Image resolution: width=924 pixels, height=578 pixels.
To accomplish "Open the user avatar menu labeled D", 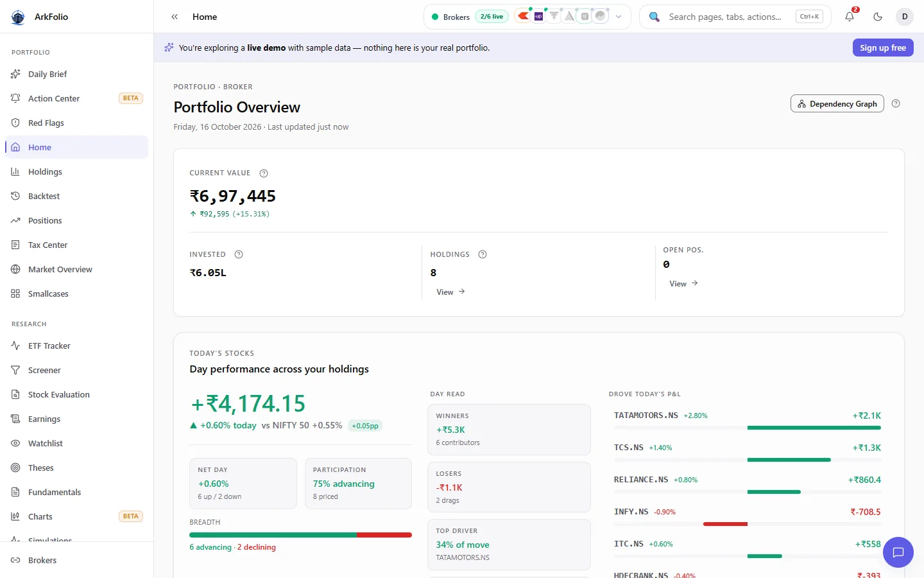I will pyautogui.click(x=905, y=17).
